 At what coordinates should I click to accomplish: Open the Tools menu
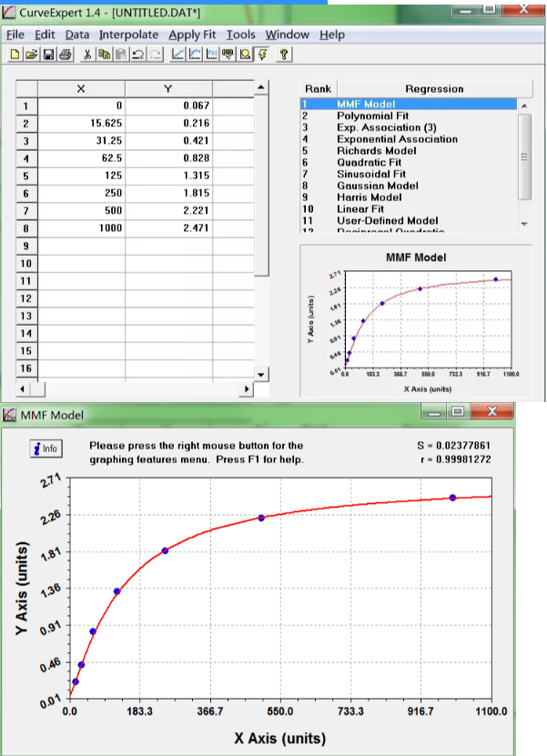(x=241, y=35)
